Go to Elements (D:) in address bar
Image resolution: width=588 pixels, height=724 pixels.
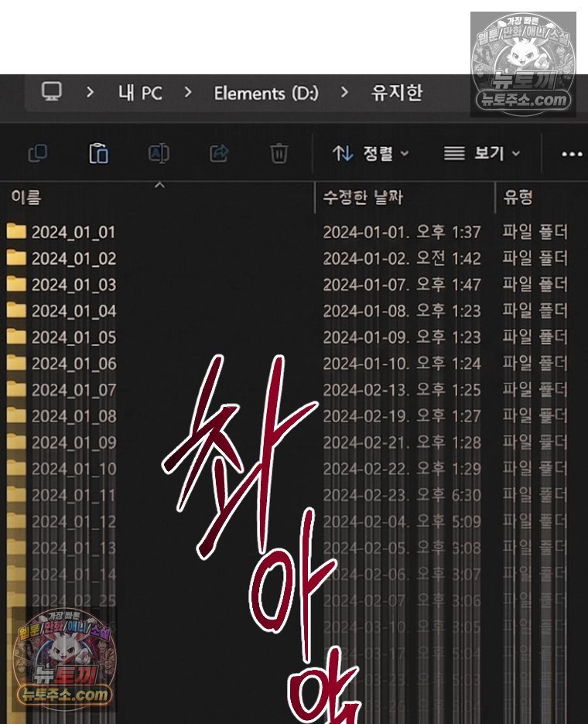pos(266,94)
